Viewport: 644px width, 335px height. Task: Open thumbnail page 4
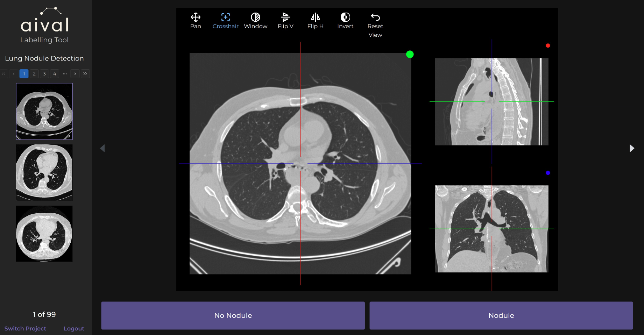(55, 74)
